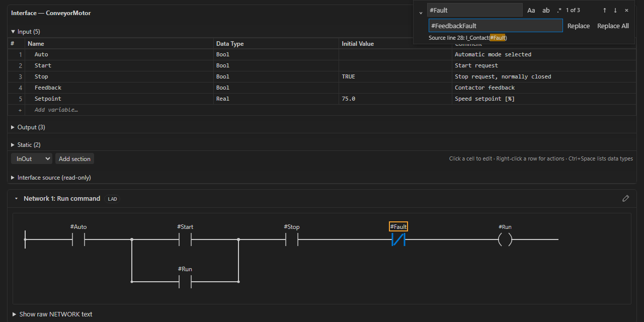Image resolution: width=644 pixels, height=322 pixels.
Task: Select the #Fault normally closed contact
Action: 398,239
